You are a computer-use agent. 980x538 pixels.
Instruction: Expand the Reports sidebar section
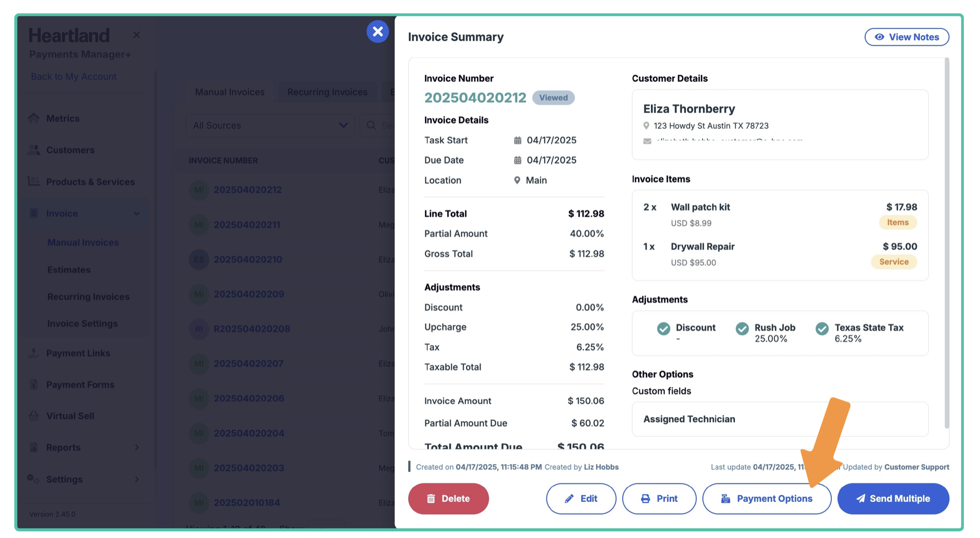click(x=136, y=448)
